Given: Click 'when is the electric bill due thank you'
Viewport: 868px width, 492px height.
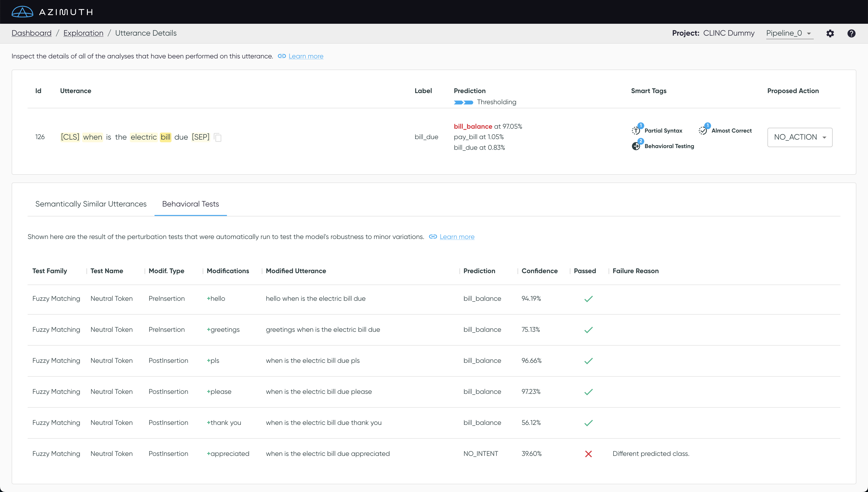Looking at the screenshot, I should 323,422.
